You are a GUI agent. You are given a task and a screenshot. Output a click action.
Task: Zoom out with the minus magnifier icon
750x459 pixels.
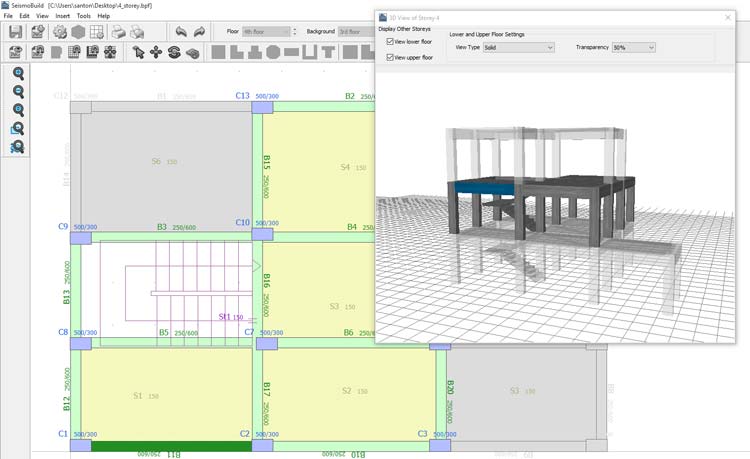click(18, 91)
